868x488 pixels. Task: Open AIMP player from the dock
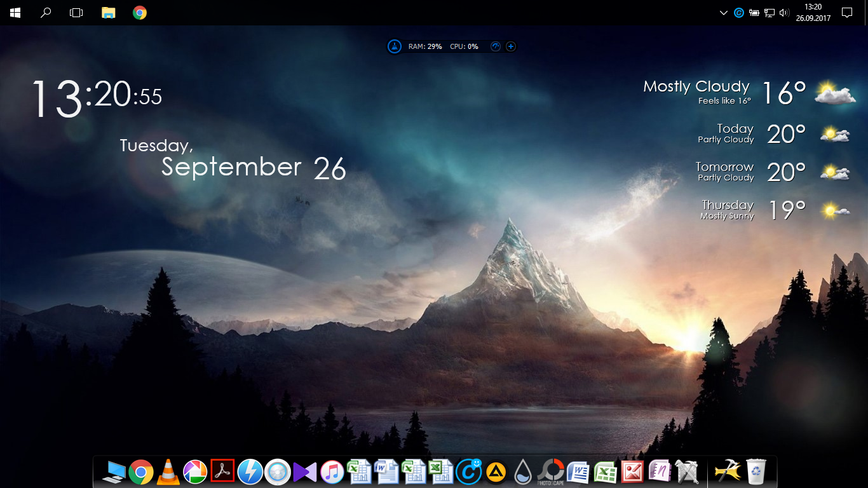[496, 472]
